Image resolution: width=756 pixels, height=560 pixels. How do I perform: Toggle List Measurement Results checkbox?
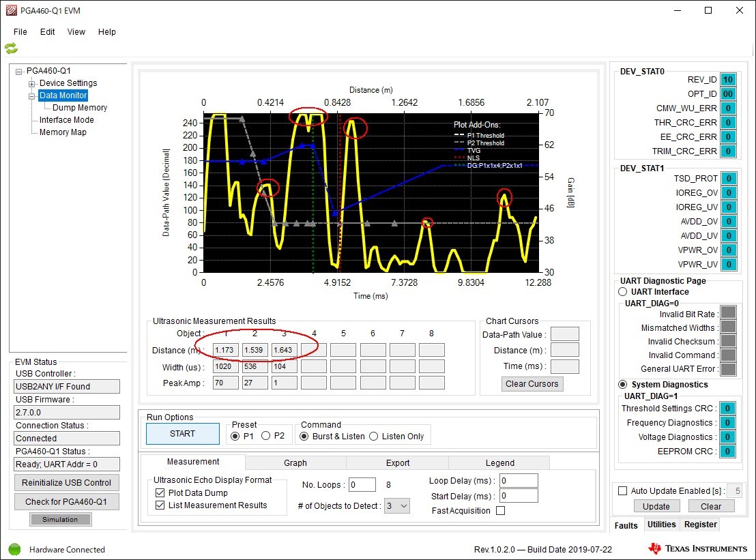(160, 505)
